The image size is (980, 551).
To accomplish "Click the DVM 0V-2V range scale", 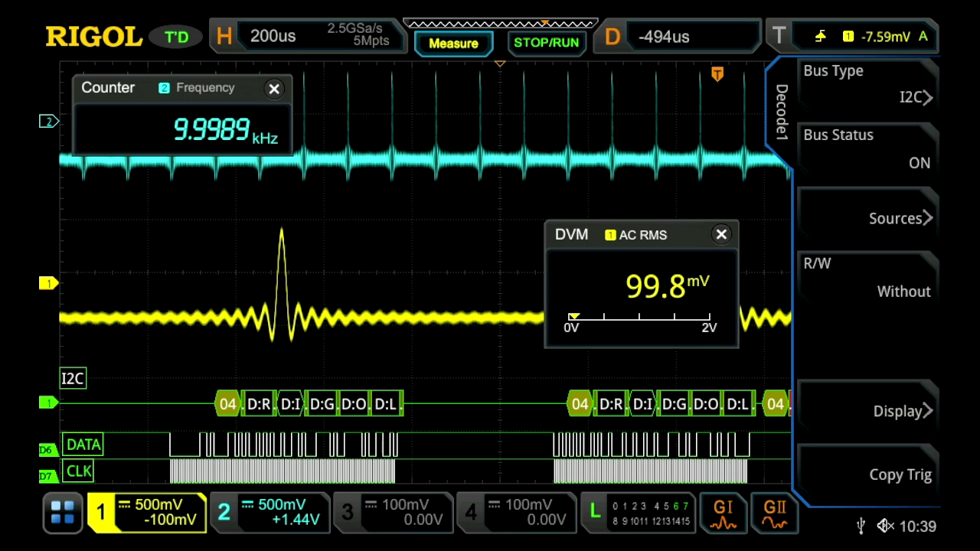I will click(641, 321).
